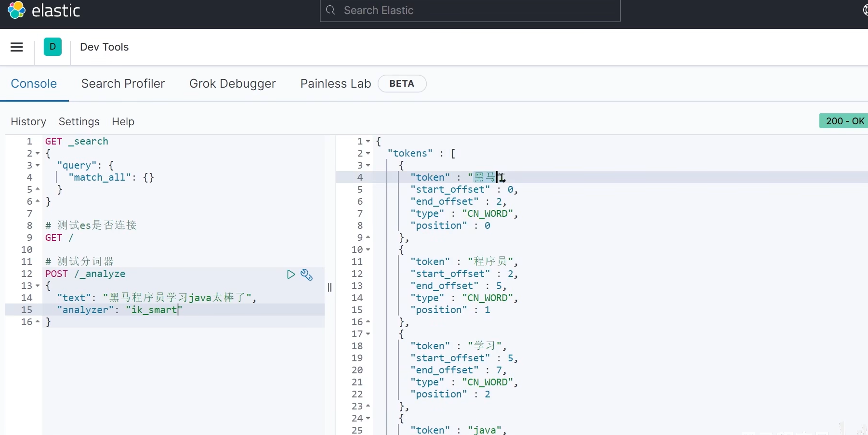Click "type" : "CN_WORD" on response line 14

464,298
